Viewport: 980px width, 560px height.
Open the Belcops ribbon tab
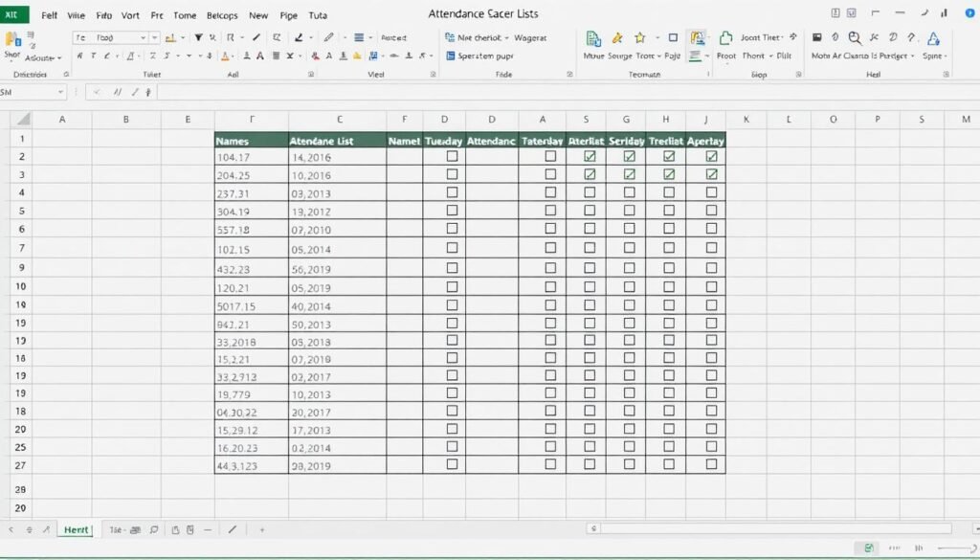[x=222, y=15]
